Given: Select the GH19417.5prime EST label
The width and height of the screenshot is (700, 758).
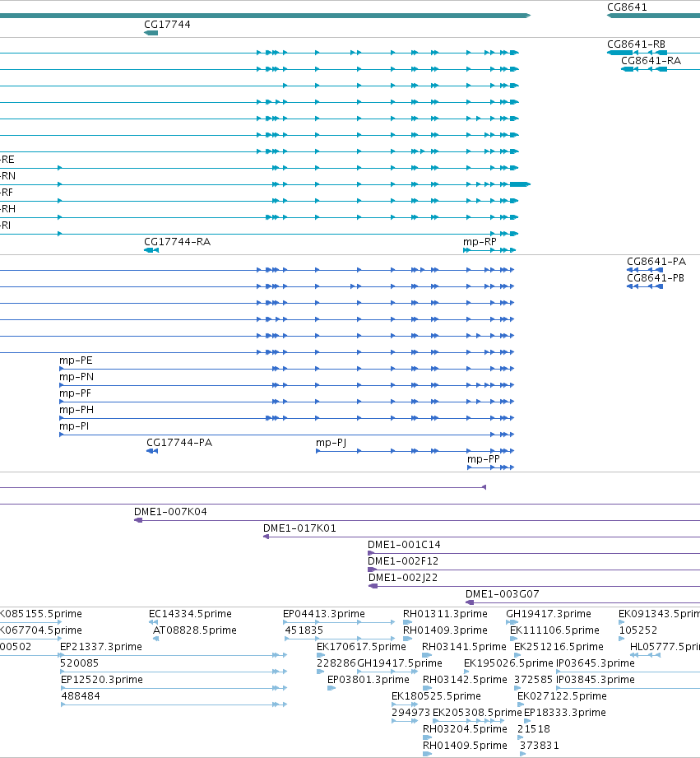Looking at the screenshot, I should pos(400,663).
